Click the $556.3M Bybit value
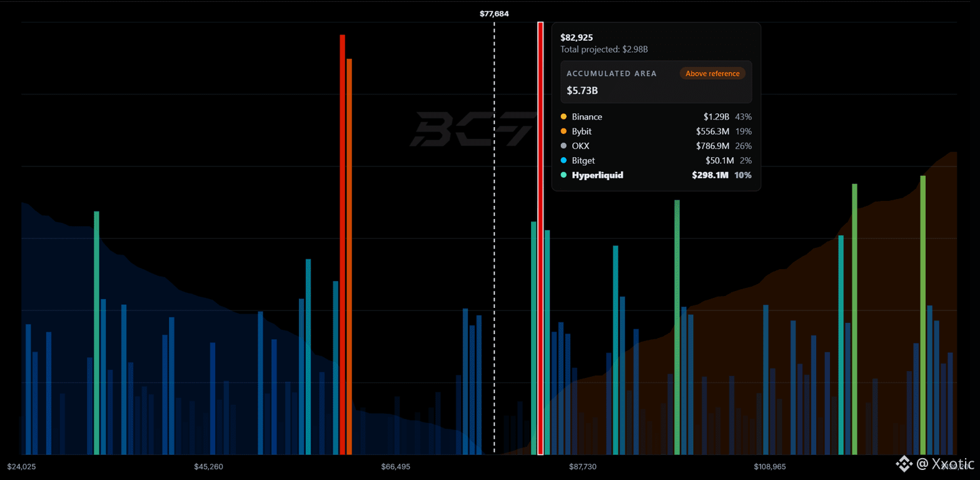The image size is (980, 480). point(712,131)
